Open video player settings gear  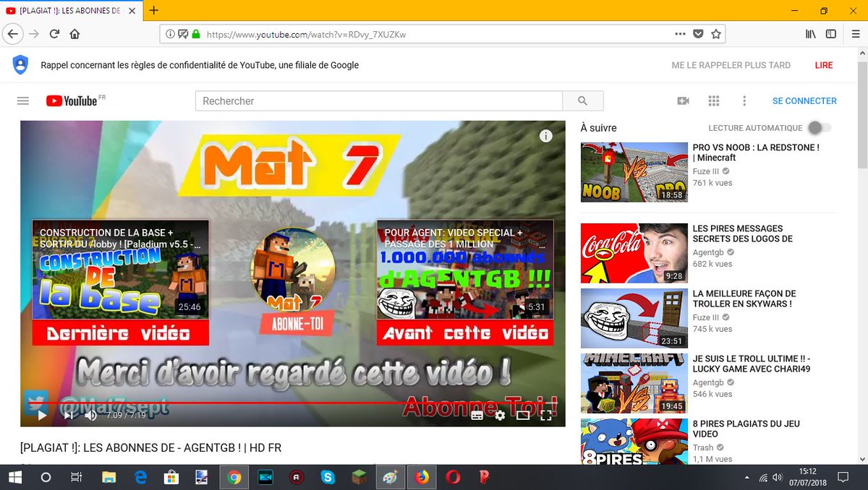point(500,416)
